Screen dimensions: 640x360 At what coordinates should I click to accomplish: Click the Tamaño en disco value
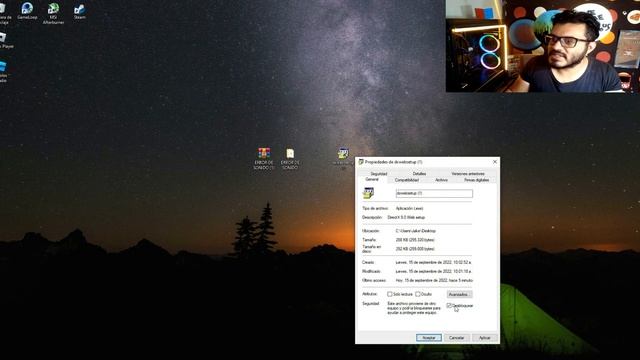(415, 249)
